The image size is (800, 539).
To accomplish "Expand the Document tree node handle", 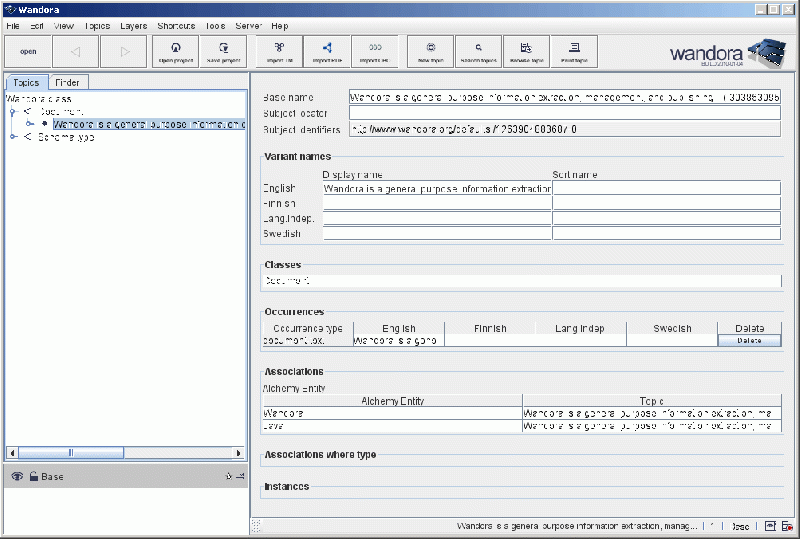I will [x=14, y=111].
